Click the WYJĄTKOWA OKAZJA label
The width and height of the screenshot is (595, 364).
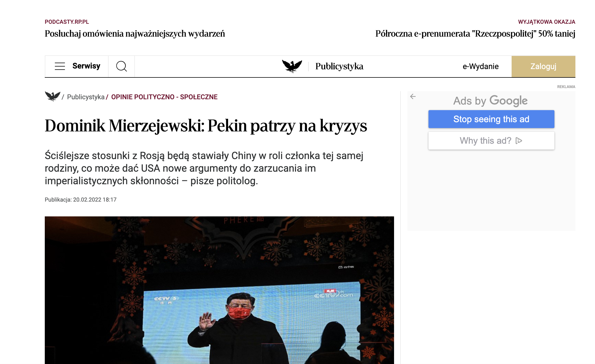547,22
